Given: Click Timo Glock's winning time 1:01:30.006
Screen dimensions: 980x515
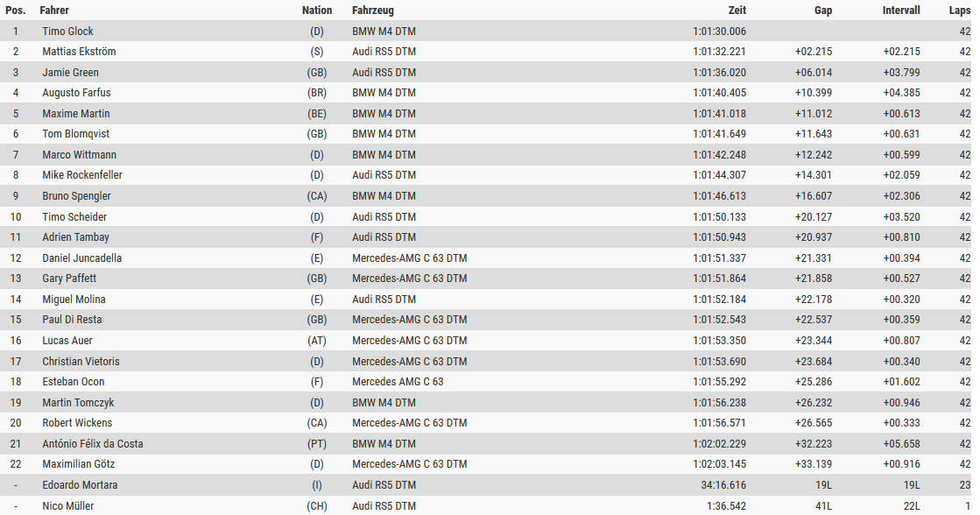Looking at the screenshot, I should coord(719,32).
